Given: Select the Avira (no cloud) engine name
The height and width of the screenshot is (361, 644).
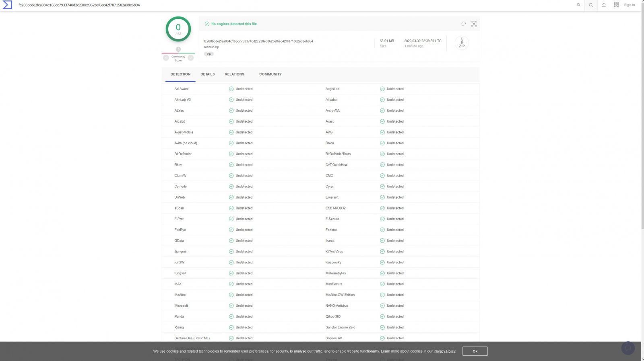Looking at the screenshot, I should [x=186, y=143].
